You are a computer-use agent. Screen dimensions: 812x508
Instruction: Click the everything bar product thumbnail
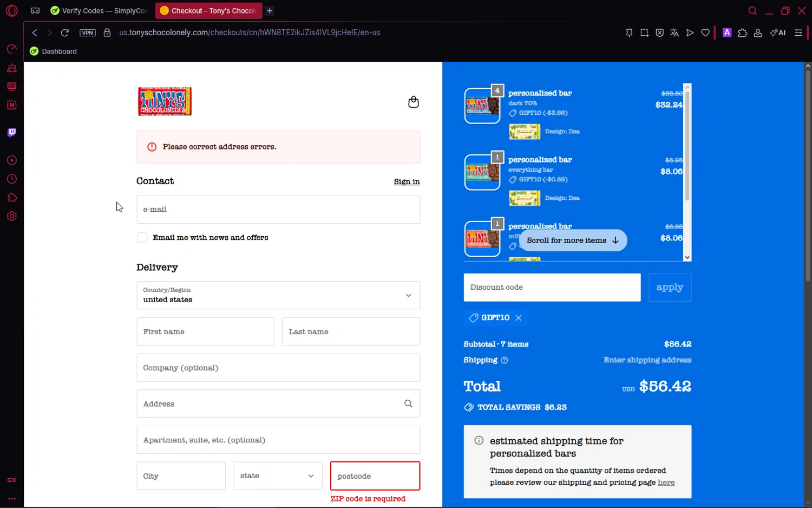point(482,172)
